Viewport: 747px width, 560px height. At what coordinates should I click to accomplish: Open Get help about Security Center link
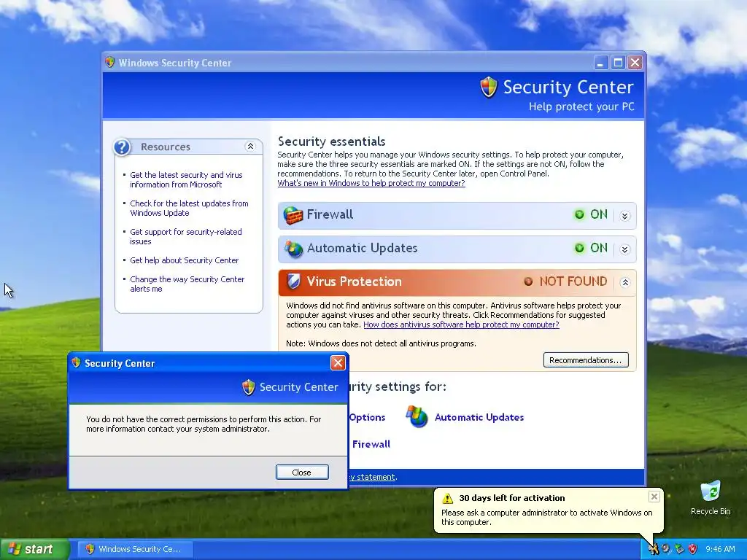click(x=185, y=260)
